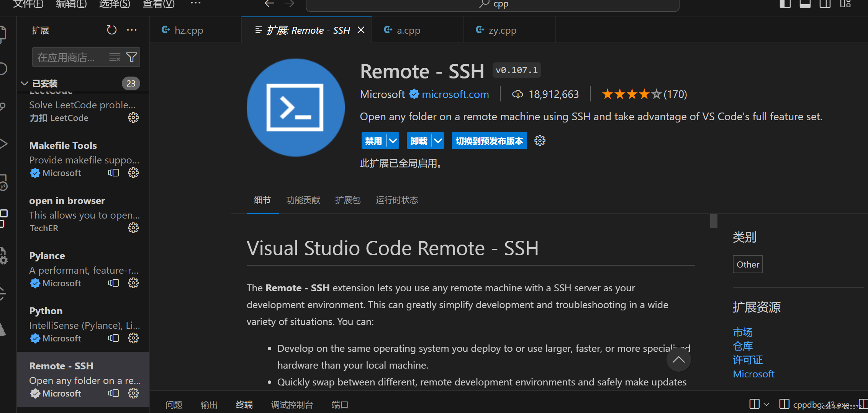The height and width of the screenshot is (413, 868).
Task: Open the 调试控制台 panel tab
Action: [x=292, y=405]
